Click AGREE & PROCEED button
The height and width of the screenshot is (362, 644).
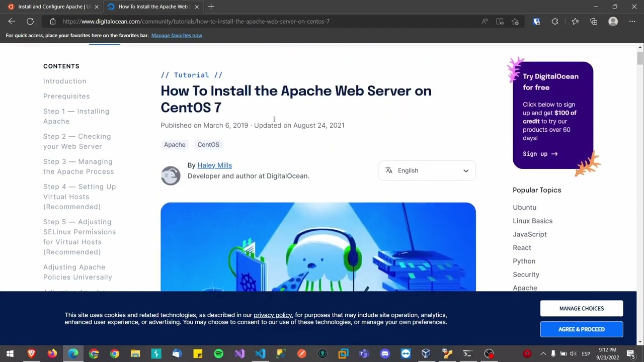[x=582, y=329]
